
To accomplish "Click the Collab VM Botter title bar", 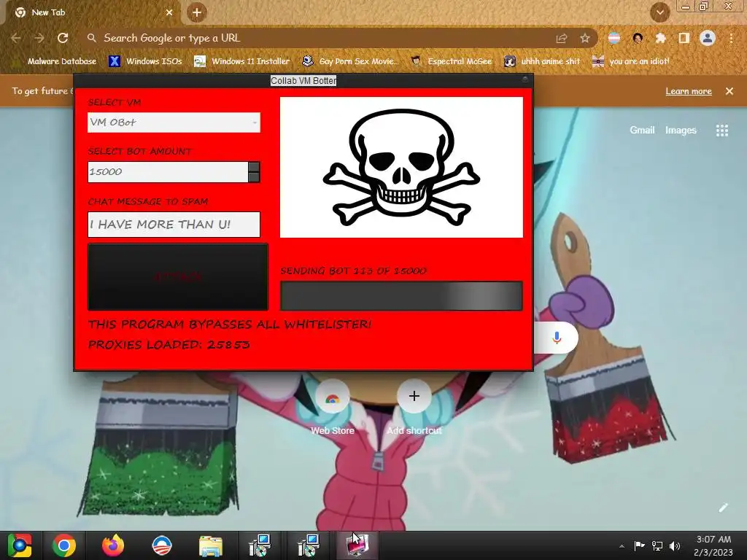I will coord(303,80).
